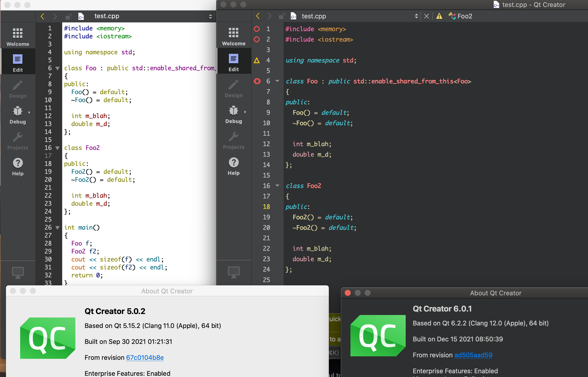Click the line 1 diagnostic marker in the dark editor
Viewport: 588px width, 377px height.
point(257,29)
